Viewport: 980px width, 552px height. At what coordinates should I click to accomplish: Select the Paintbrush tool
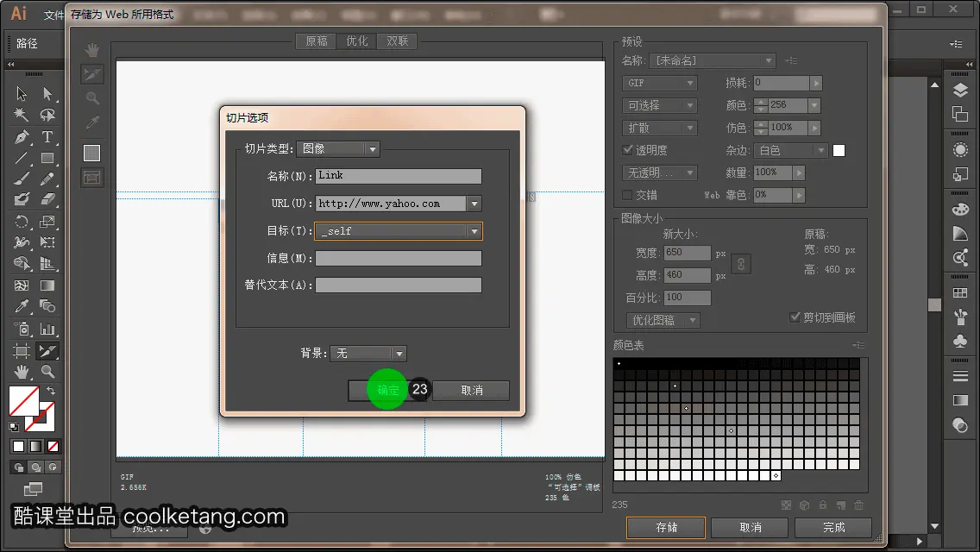pyautogui.click(x=22, y=179)
